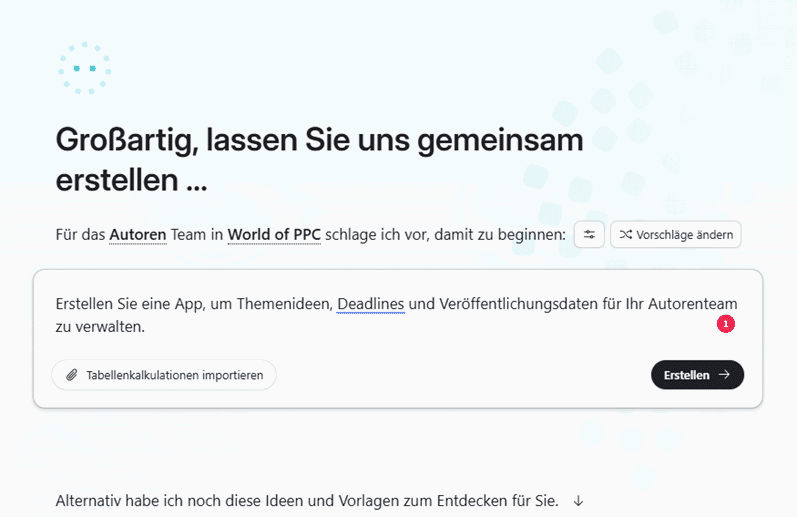Click the down arrow after alternative ideas text
This screenshot has height=517, width=797.
(x=578, y=500)
